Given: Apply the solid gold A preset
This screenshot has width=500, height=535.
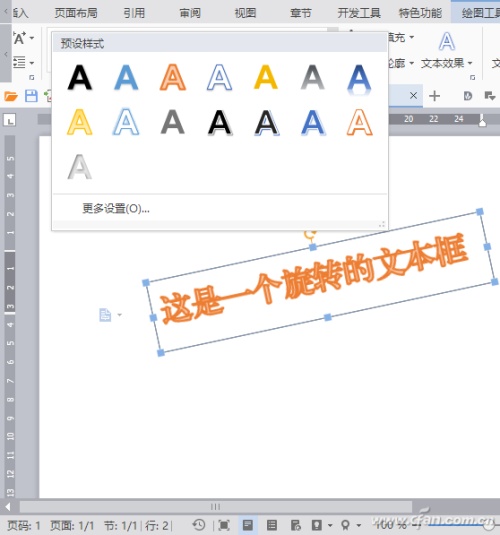Looking at the screenshot, I should [266, 77].
